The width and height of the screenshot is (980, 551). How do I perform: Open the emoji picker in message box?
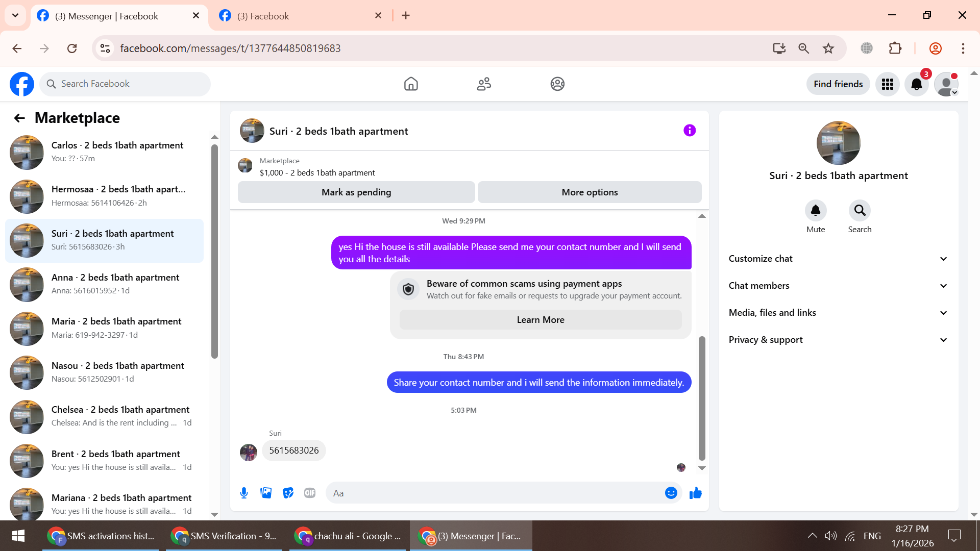671,493
